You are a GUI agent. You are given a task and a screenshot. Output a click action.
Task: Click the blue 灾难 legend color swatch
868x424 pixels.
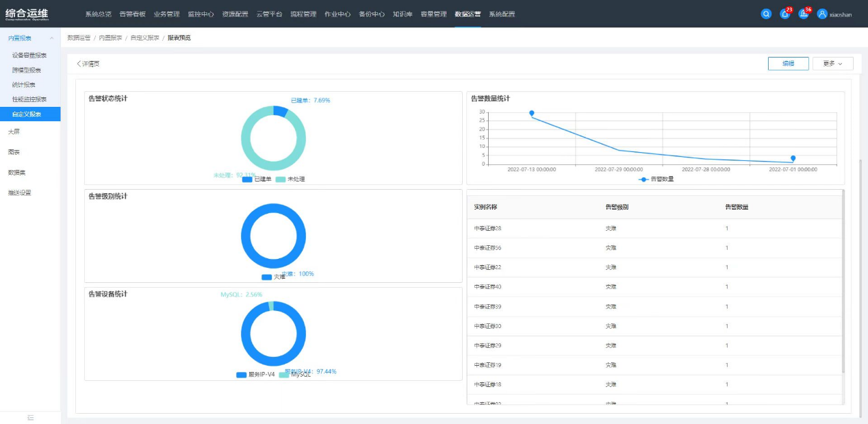(x=267, y=277)
